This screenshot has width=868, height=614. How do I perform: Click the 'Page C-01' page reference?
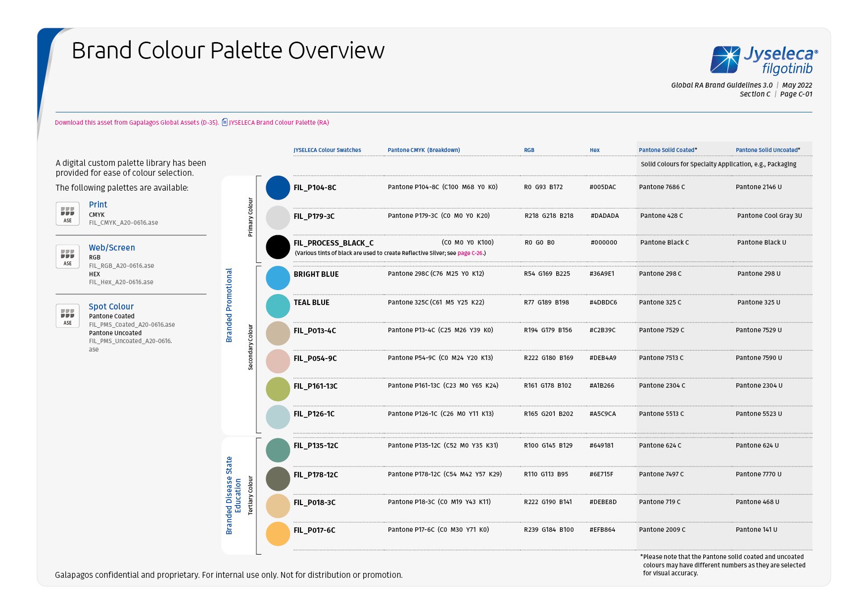[x=796, y=94]
